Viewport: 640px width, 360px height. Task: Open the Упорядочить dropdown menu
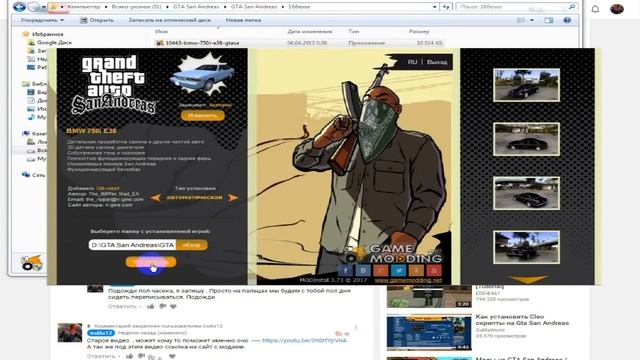tap(42, 20)
